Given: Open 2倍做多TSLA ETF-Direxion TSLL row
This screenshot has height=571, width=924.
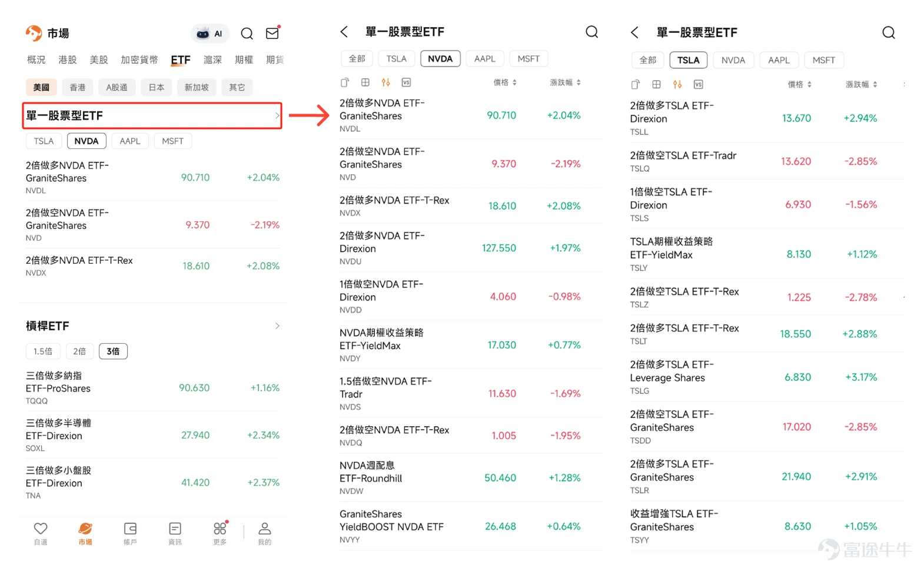Looking at the screenshot, I should click(x=767, y=118).
